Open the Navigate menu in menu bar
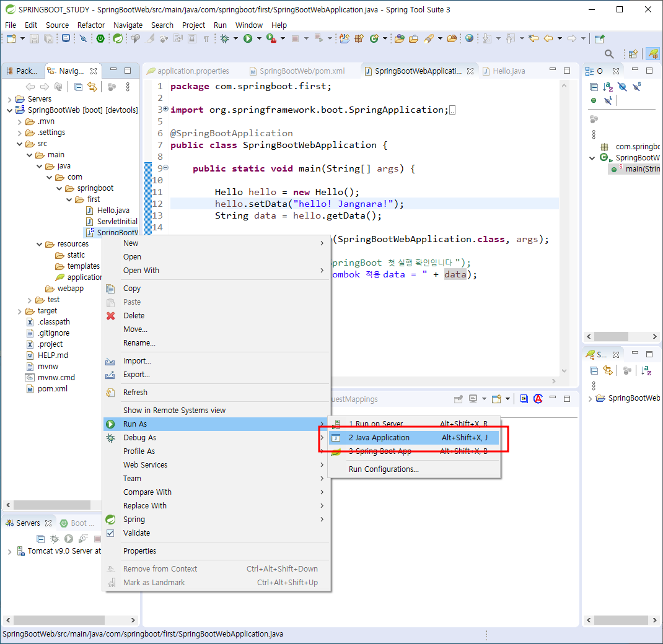This screenshot has width=663, height=644. point(128,25)
